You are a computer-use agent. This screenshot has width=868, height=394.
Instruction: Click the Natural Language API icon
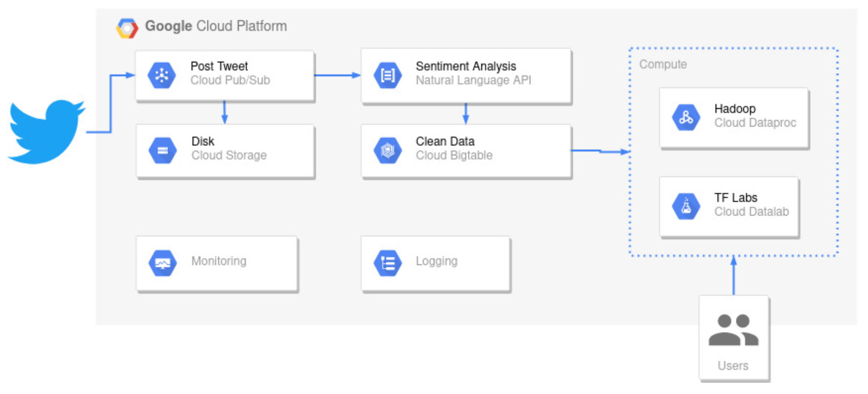tap(387, 76)
